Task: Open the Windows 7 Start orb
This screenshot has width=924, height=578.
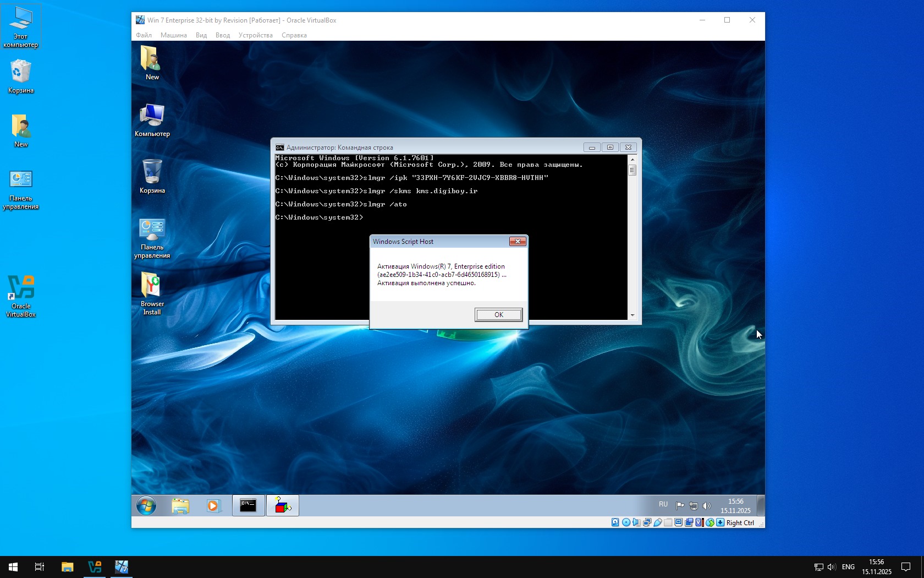Action: point(146,505)
